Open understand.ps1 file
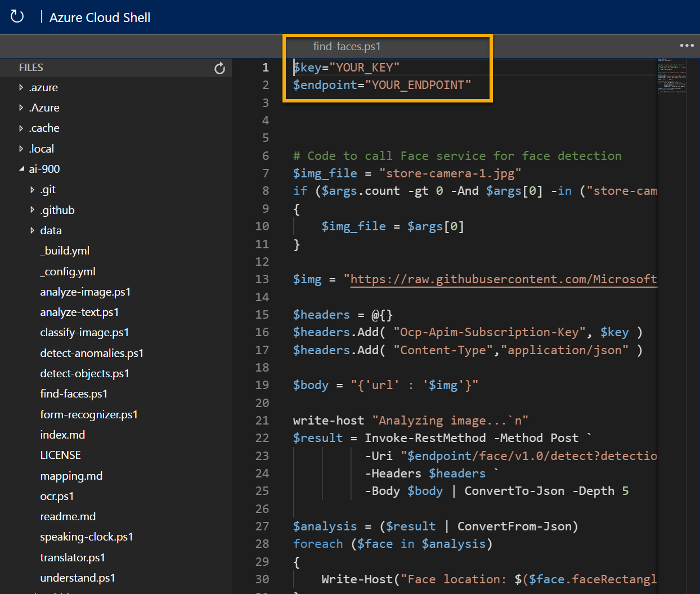This screenshot has width=700, height=594. 78,578
